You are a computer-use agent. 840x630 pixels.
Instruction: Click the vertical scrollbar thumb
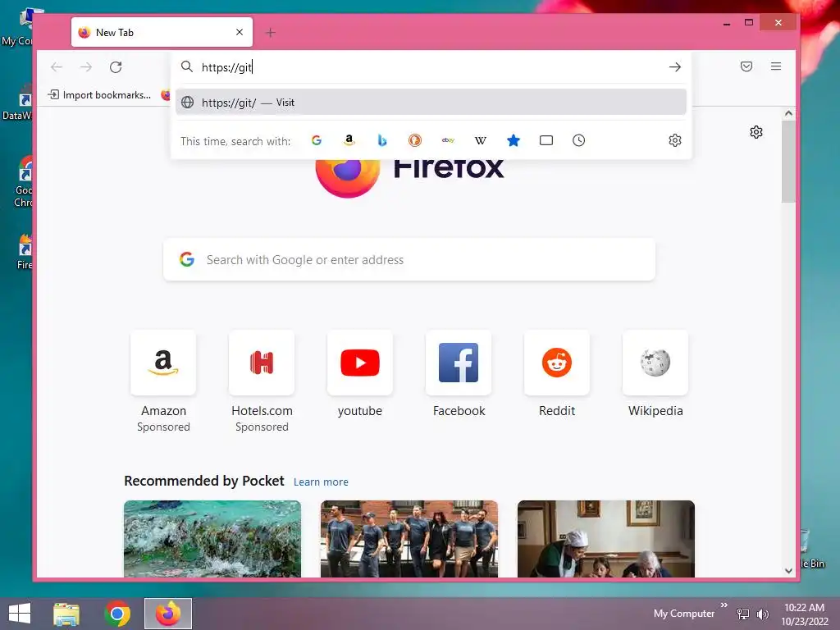click(788, 162)
